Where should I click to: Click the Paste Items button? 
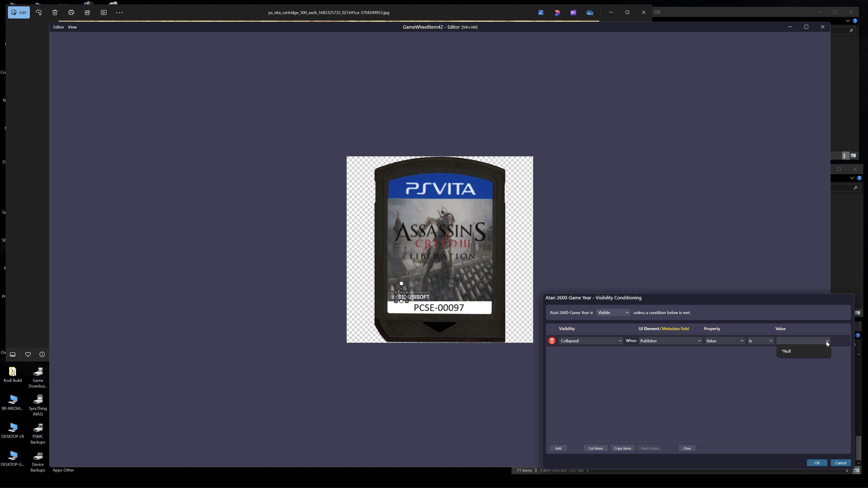point(650,448)
